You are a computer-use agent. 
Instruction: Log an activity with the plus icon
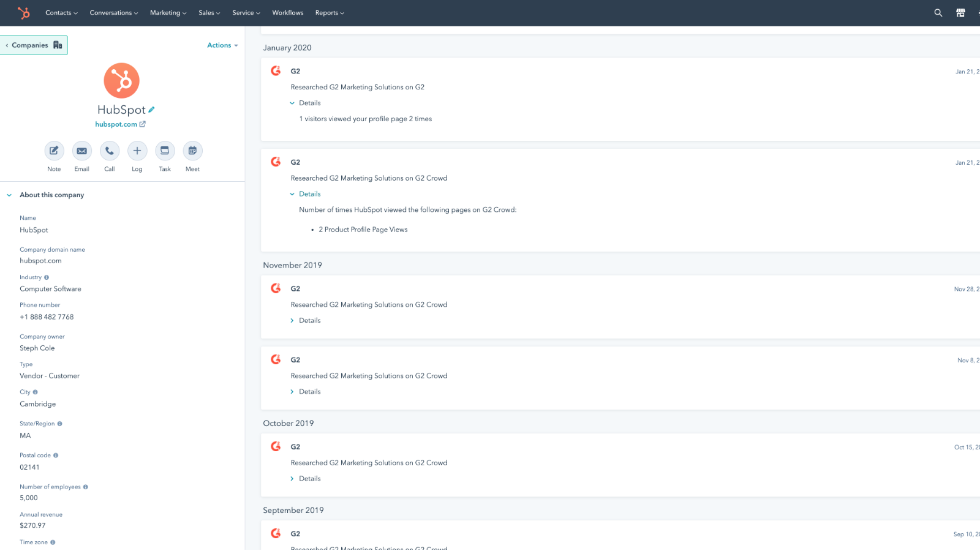[137, 151]
